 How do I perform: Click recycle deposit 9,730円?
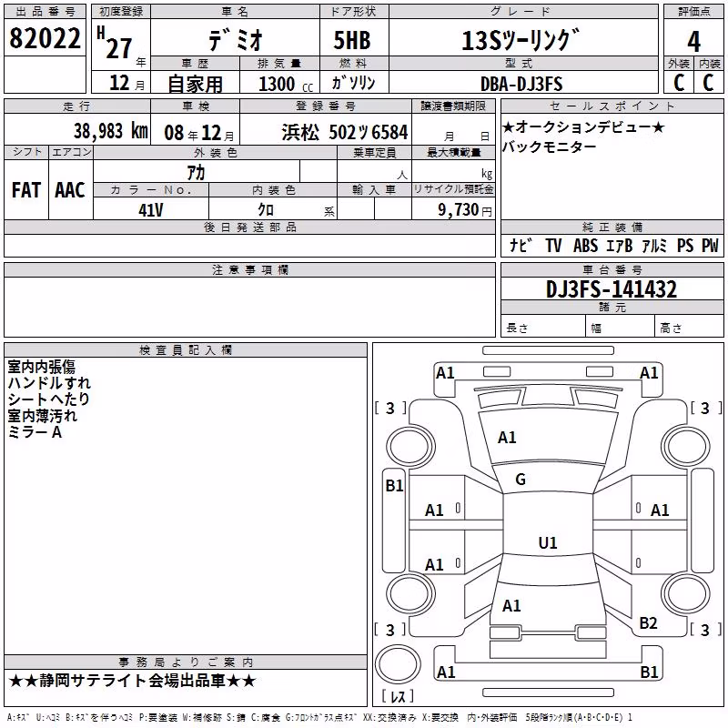[465, 210]
